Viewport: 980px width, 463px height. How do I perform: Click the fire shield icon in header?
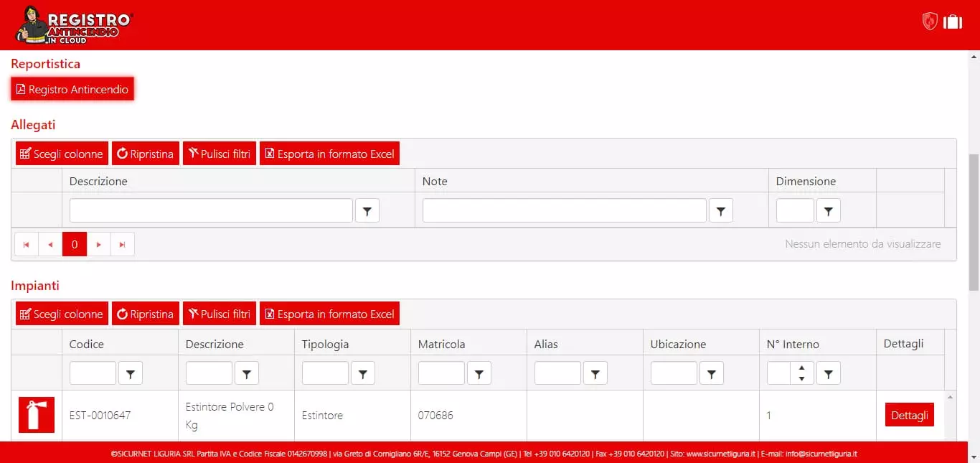pos(930,22)
